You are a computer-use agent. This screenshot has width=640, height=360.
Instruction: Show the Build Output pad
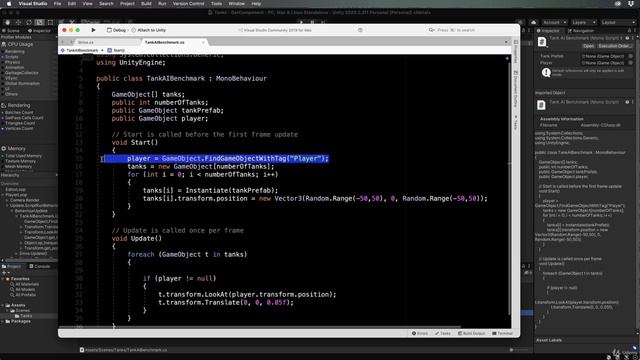point(471,333)
